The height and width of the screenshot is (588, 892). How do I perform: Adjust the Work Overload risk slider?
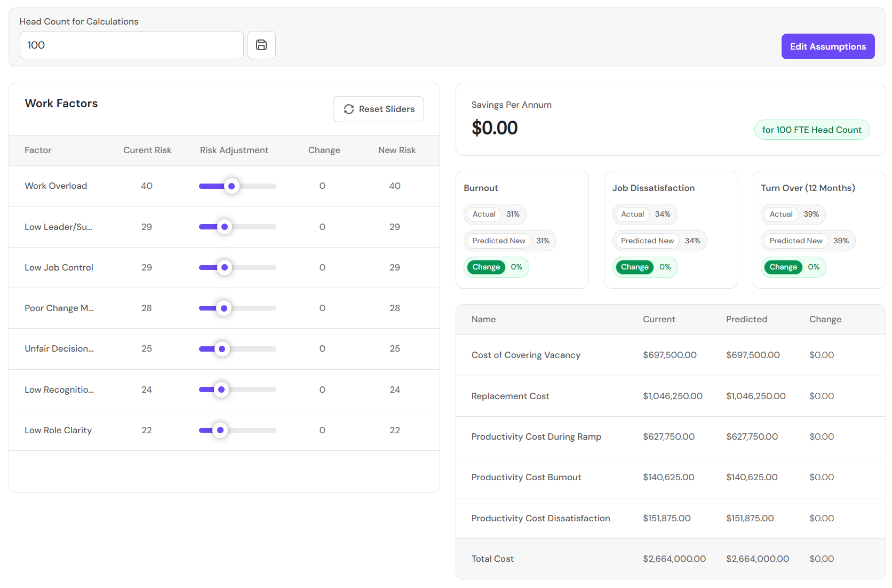pos(232,186)
